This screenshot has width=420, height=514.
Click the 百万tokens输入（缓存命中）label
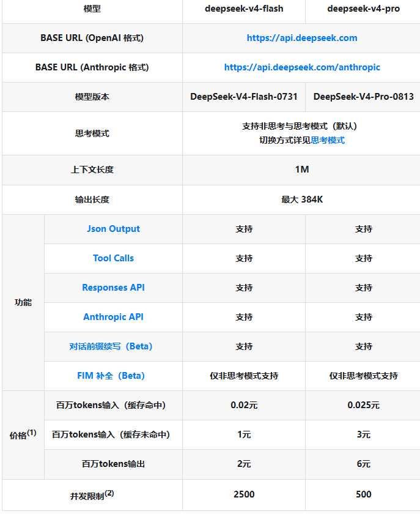click(x=111, y=405)
